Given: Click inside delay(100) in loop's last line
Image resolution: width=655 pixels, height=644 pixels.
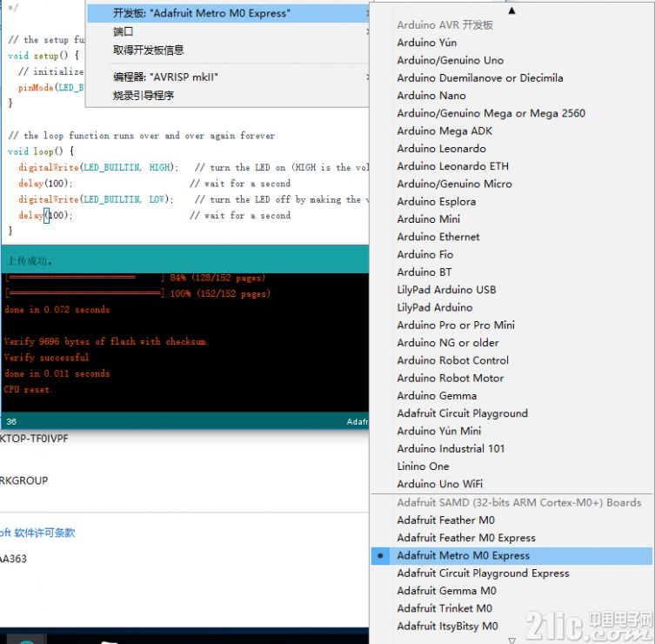Looking at the screenshot, I should point(45,215).
